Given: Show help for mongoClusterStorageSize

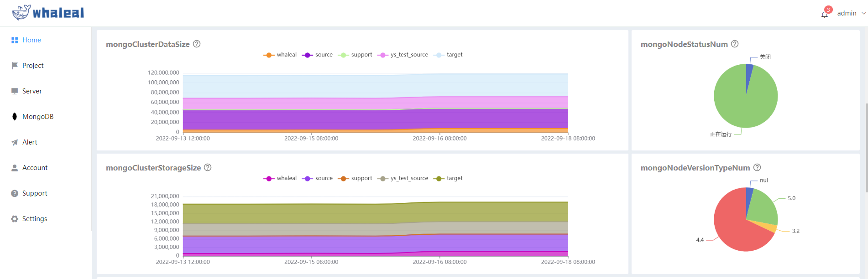Looking at the screenshot, I should (x=208, y=167).
